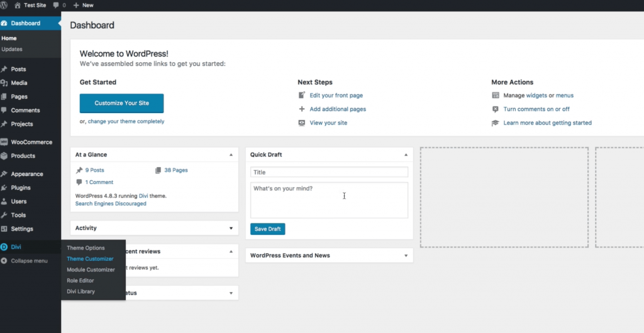644x333 pixels.
Task: Open the Updates submenu item
Action: pos(12,49)
